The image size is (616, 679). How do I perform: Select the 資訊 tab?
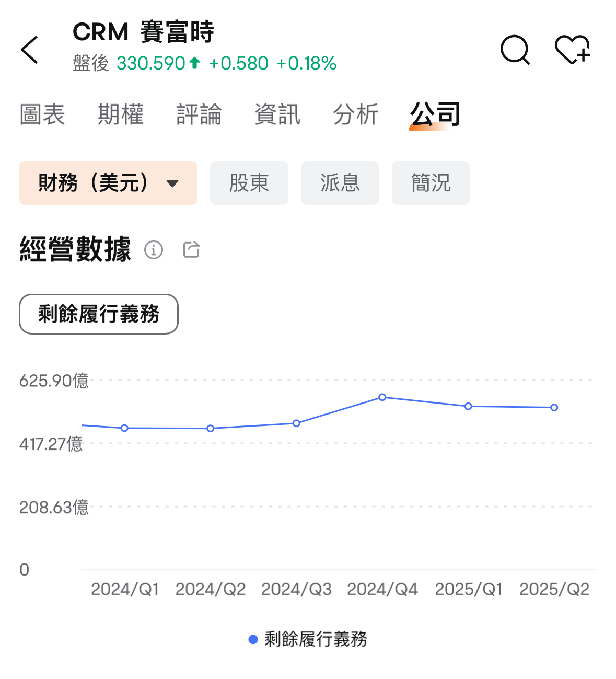(277, 114)
